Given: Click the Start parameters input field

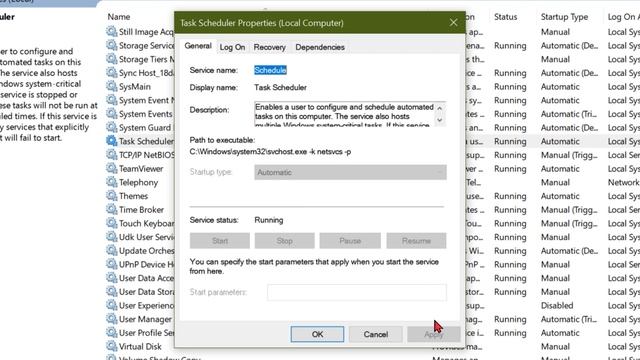Looking at the screenshot, I should (357, 292).
